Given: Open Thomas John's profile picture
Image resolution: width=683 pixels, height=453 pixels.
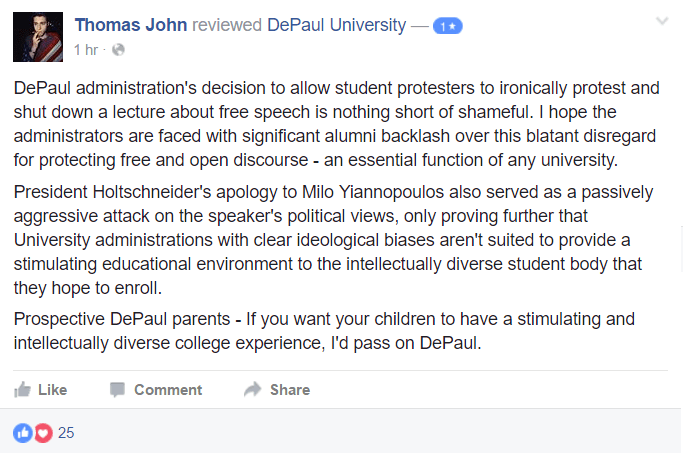Looking at the screenshot, I should click(38, 37).
